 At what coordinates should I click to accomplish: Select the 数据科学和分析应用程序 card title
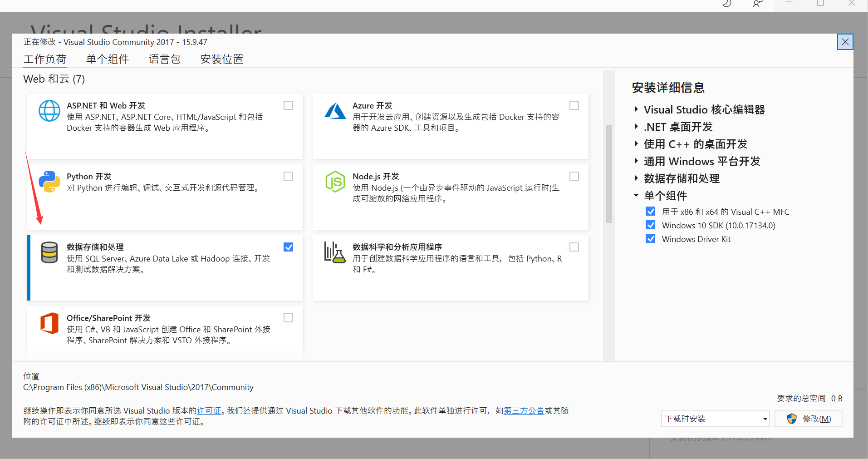tap(397, 247)
